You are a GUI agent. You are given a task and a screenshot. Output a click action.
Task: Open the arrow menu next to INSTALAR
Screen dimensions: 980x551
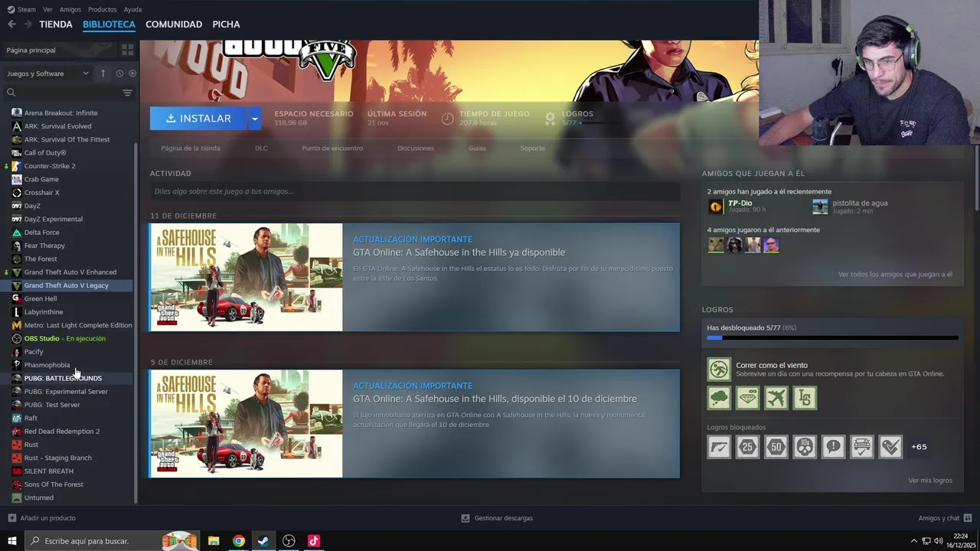pos(254,119)
